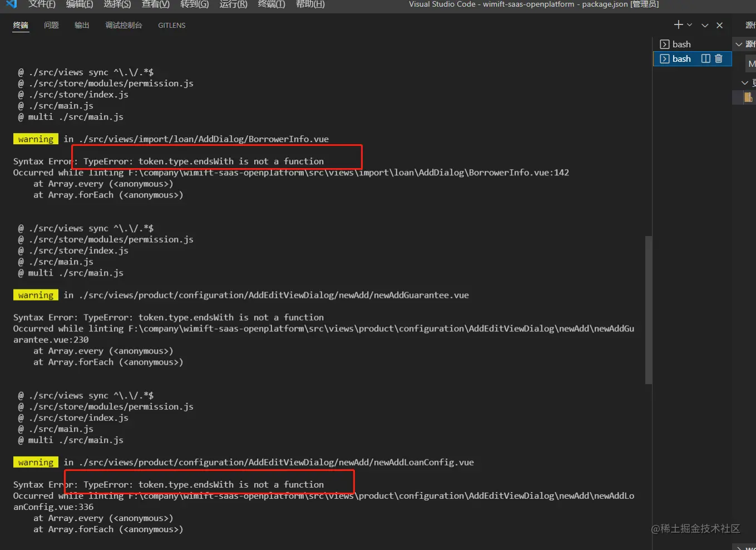This screenshot has height=550, width=756.
Task: Open the 查看(V) menu
Action: (x=156, y=4)
